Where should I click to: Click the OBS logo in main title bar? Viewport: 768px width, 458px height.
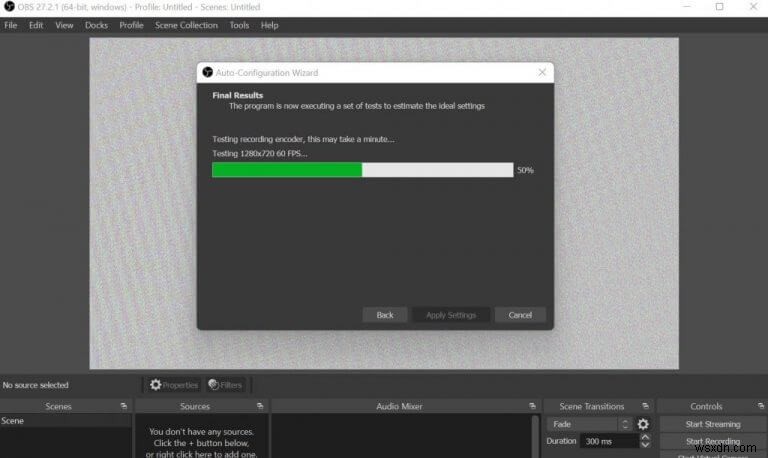[9, 7]
